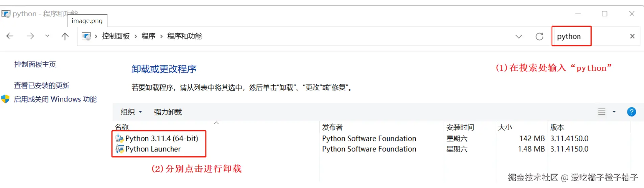This screenshot has height=188, width=644.
Task: Sort by the 发布者 column header
Action: 332,127
